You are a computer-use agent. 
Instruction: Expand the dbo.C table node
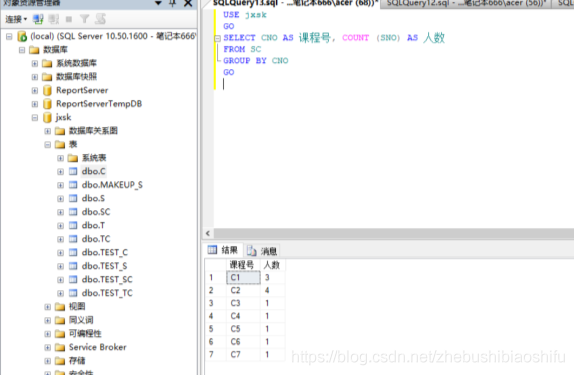coord(60,172)
